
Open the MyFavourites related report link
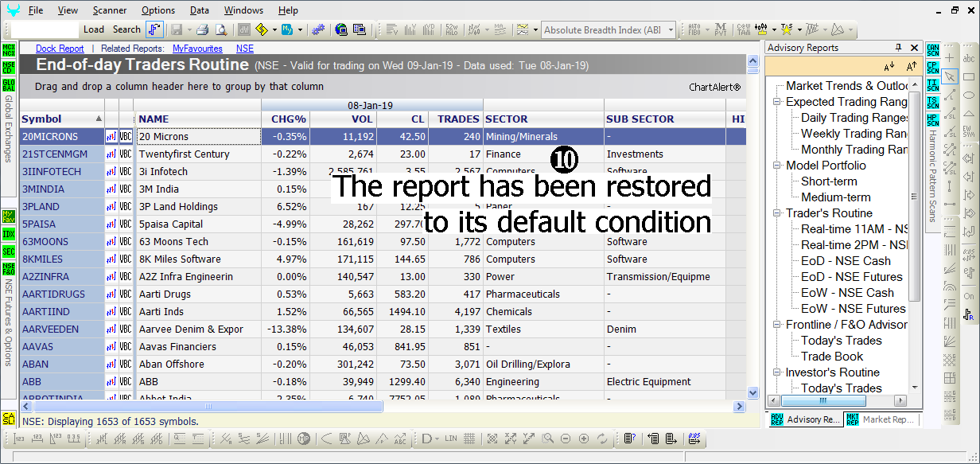(x=198, y=49)
